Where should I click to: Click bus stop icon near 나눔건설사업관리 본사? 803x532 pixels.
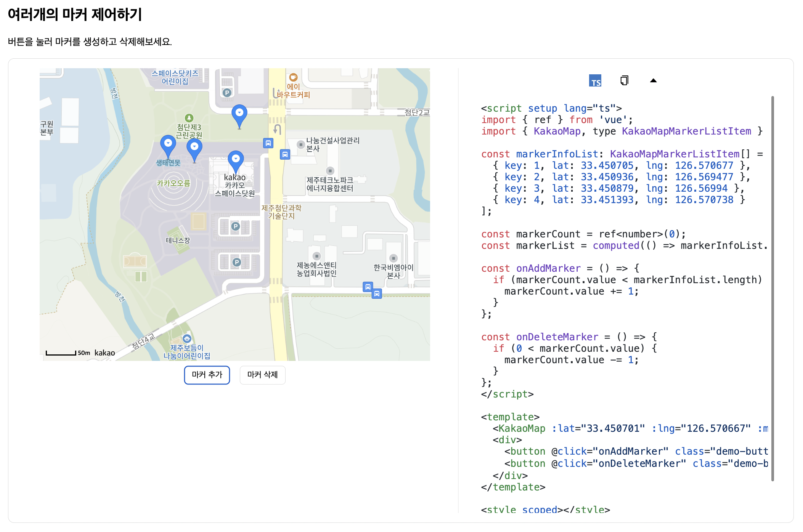pos(285,154)
